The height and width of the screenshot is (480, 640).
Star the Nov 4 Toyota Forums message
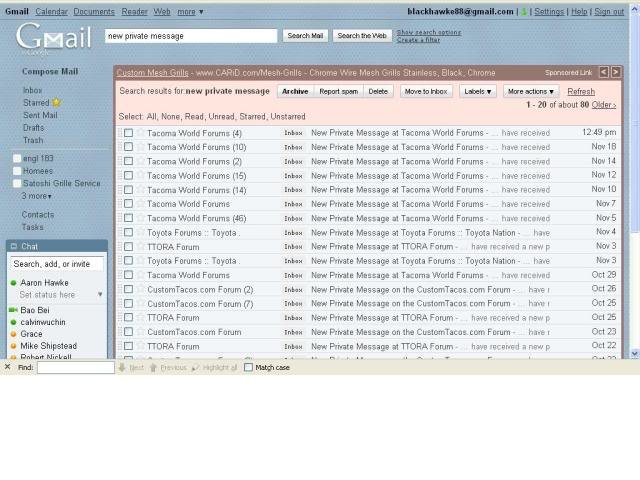[x=141, y=232]
